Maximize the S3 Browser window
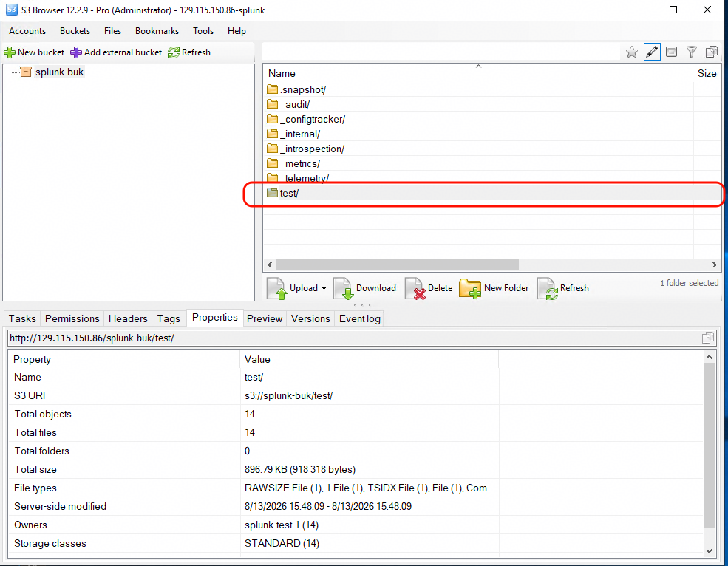The width and height of the screenshot is (728, 566). (x=673, y=10)
